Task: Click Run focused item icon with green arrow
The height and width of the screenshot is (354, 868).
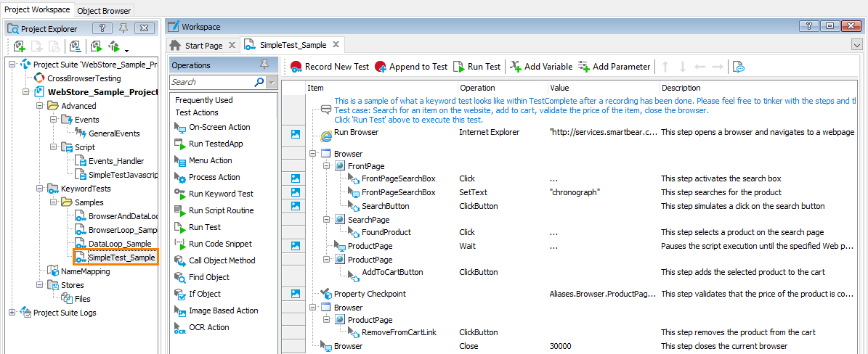Action: tap(114, 46)
